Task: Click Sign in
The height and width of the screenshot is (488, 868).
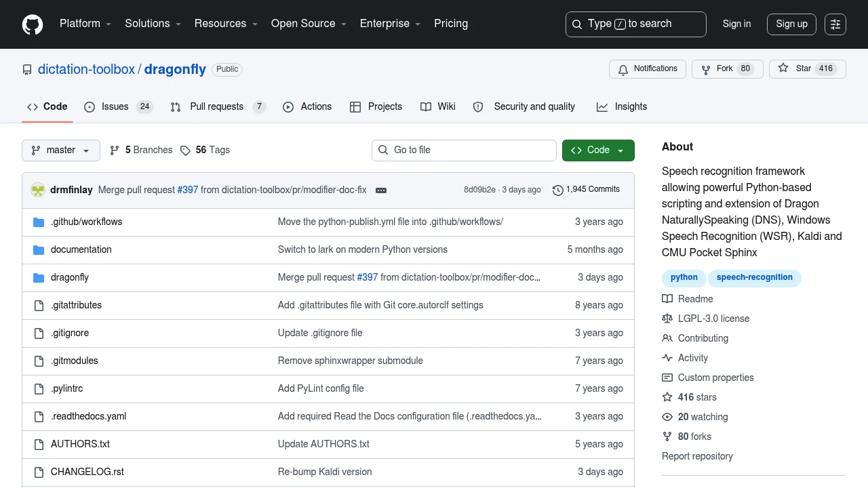Action: 736,24
